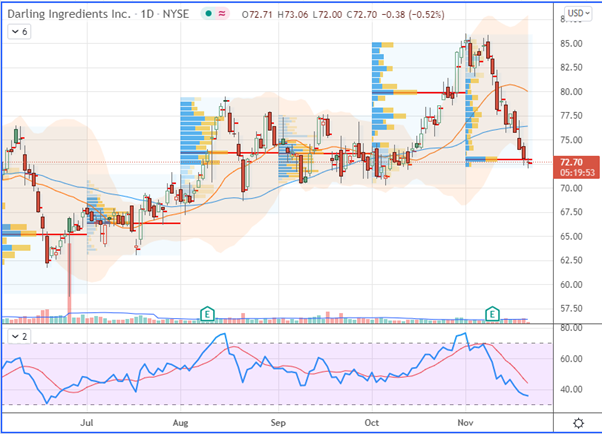The width and height of the screenshot is (602, 434).
Task: Click the NYSE exchange label
Action: 176,14
